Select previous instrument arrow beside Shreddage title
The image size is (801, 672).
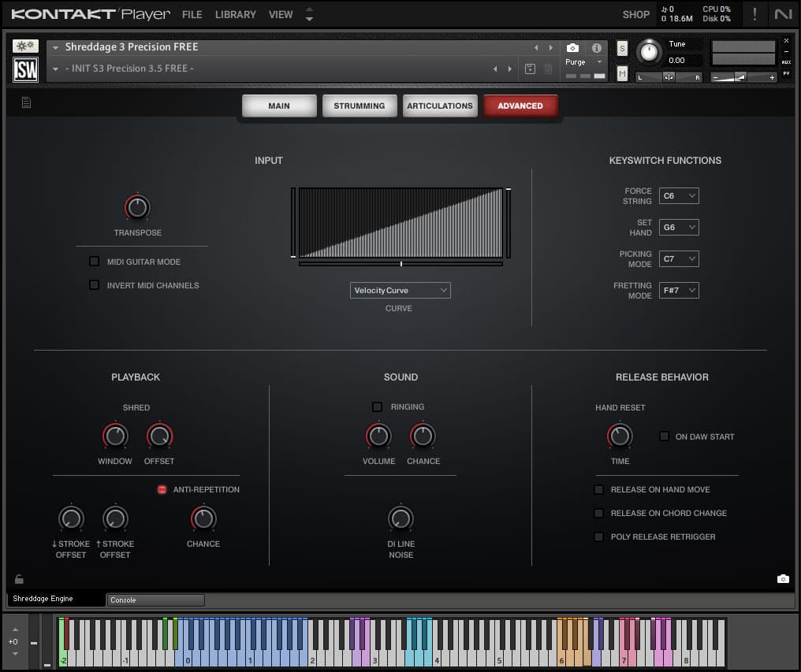tap(536, 47)
